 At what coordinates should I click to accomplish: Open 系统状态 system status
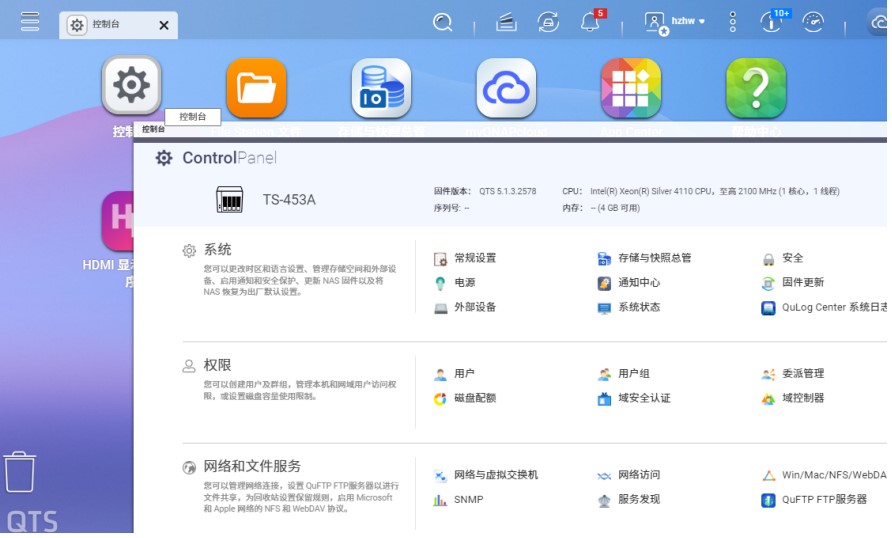pyautogui.click(x=629, y=308)
